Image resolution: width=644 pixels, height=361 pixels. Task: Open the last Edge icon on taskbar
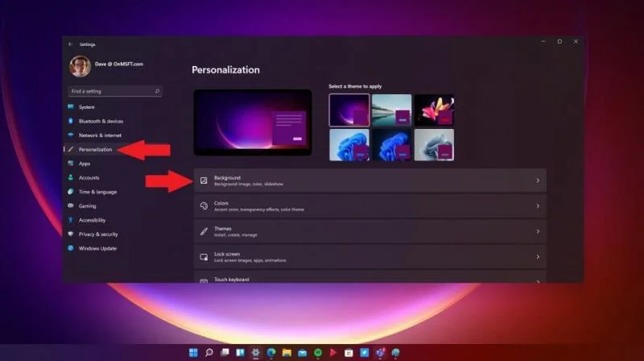tap(395, 352)
